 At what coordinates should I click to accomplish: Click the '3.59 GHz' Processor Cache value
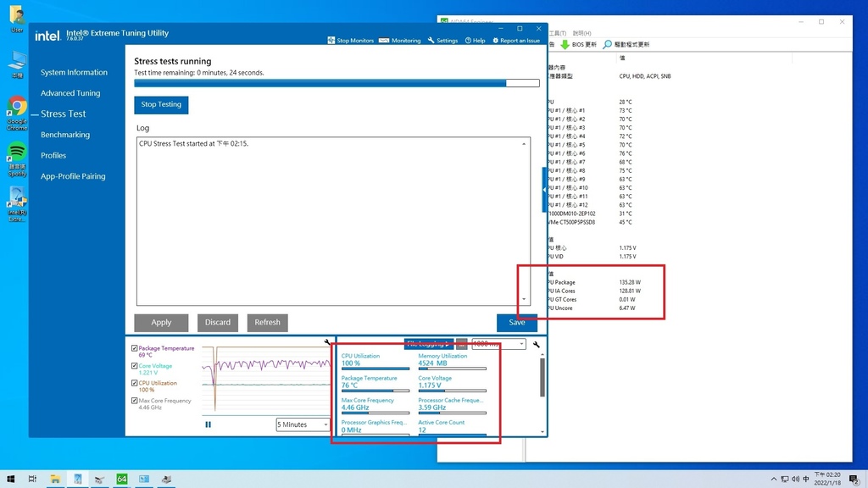tap(432, 408)
